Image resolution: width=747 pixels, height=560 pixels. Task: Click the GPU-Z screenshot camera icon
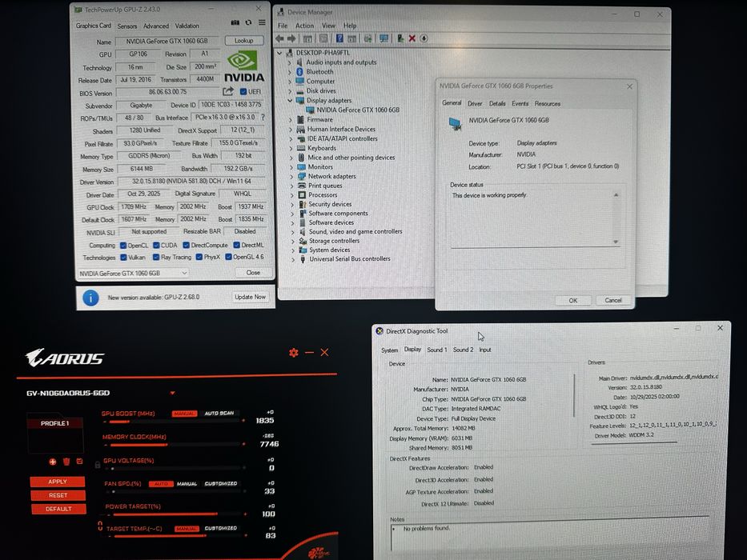coord(235,22)
